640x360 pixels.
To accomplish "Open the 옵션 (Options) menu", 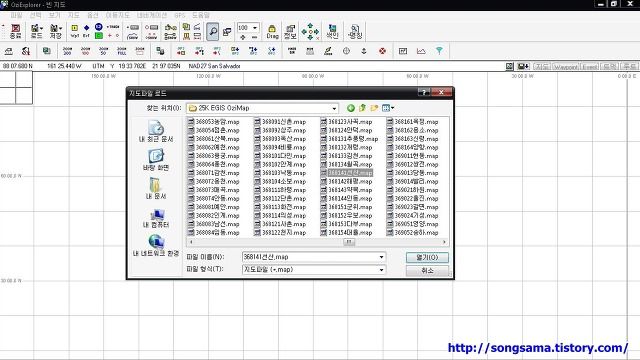I will point(93,15).
